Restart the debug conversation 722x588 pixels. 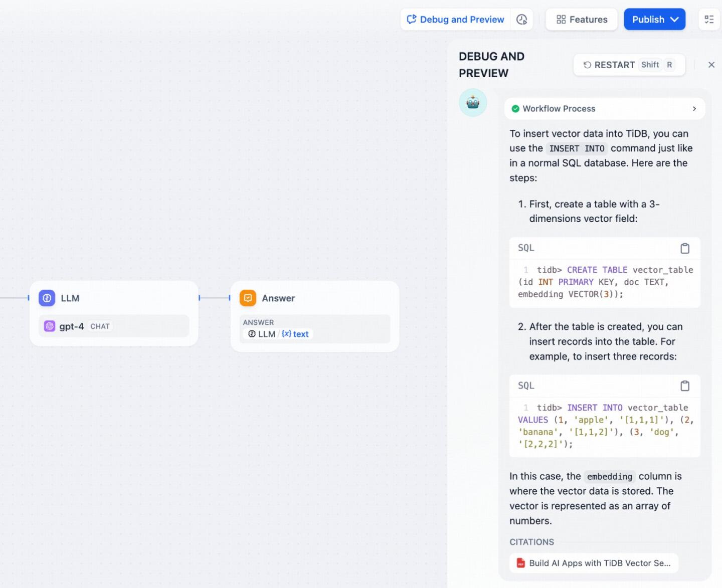point(629,65)
